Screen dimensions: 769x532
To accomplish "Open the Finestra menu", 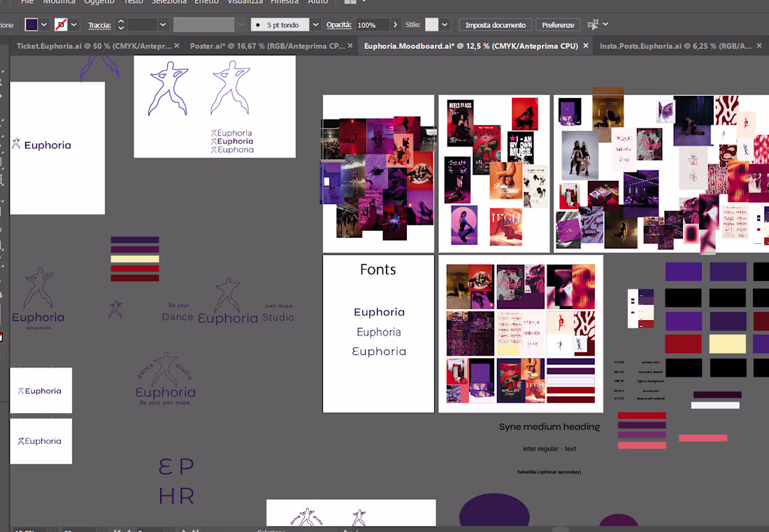I will pos(285,2).
